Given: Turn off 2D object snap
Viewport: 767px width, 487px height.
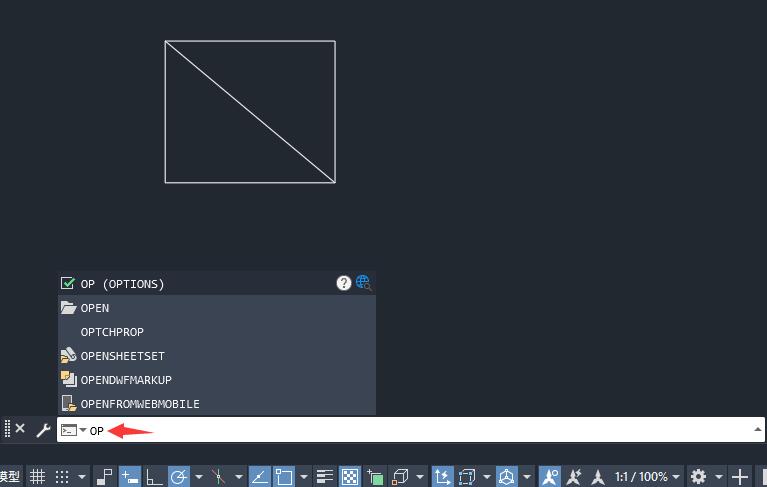Looking at the screenshot, I should [284, 476].
